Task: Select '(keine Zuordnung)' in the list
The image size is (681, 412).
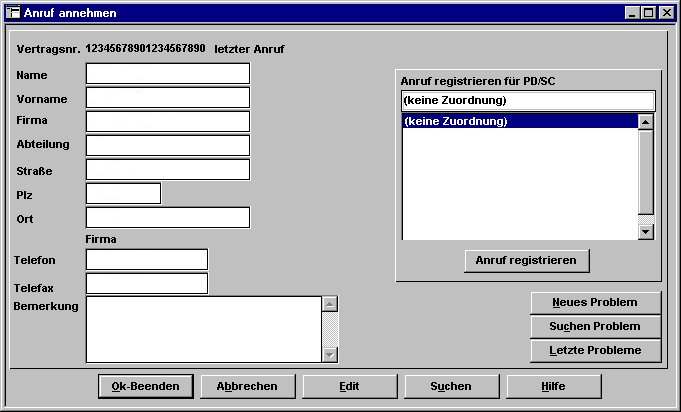Action: tap(519, 121)
